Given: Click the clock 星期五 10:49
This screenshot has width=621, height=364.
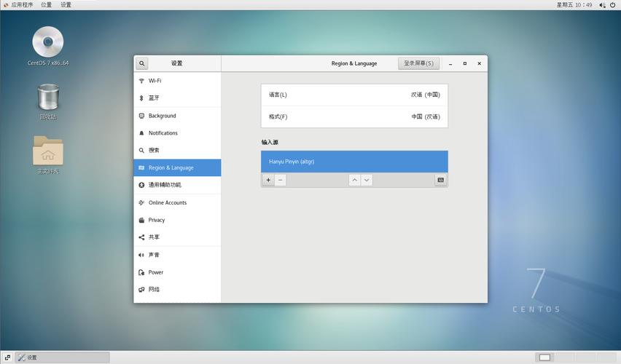Looking at the screenshot, I should pyautogui.click(x=574, y=5).
